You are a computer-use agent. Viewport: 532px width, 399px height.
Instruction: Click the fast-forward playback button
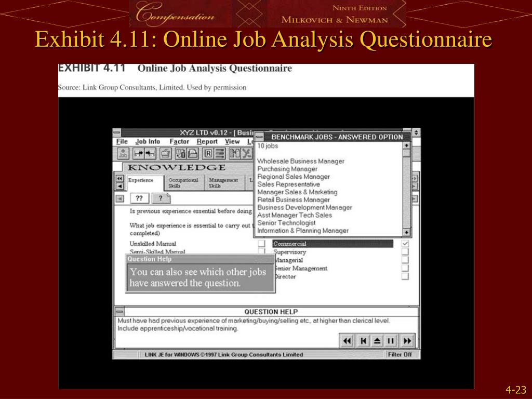pyautogui.click(x=407, y=341)
